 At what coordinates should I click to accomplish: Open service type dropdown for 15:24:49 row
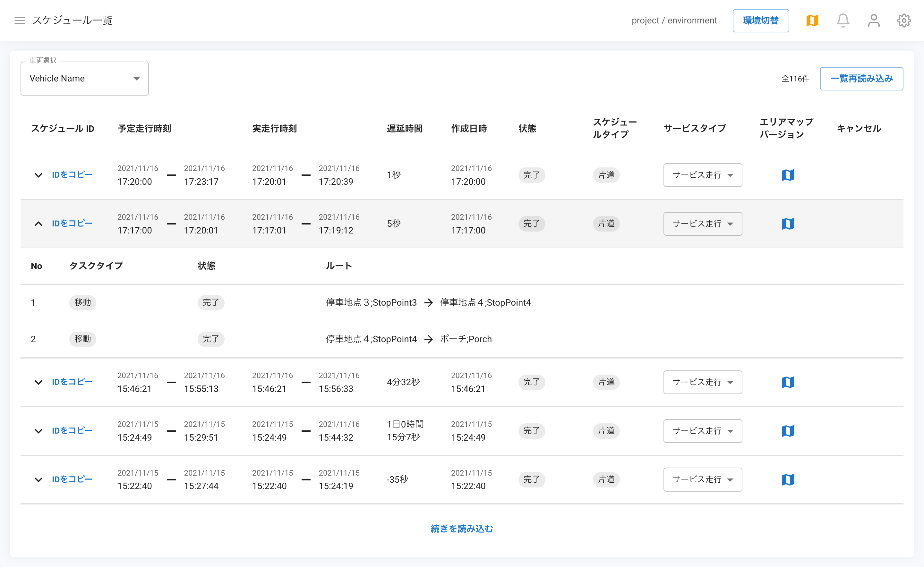(x=702, y=431)
